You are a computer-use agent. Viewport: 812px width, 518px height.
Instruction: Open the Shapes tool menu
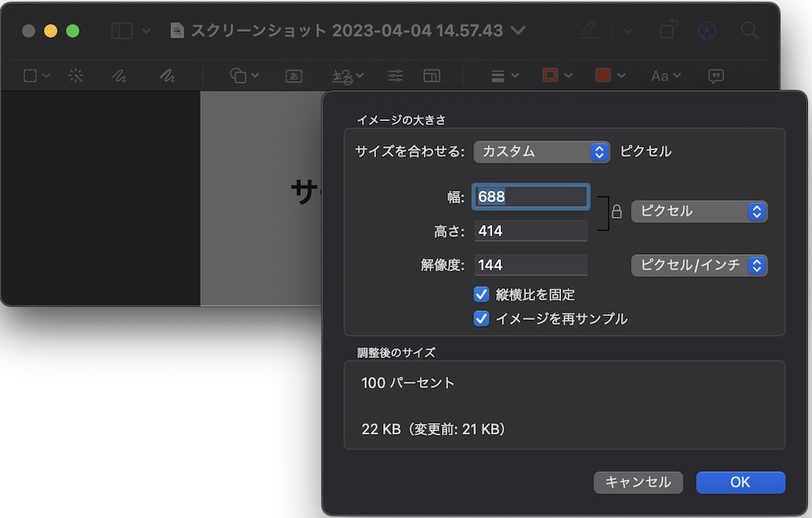pyautogui.click(x=244, y=76)
